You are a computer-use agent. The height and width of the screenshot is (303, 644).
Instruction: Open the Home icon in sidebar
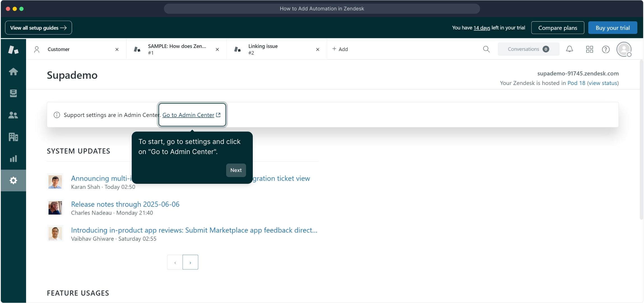pyautogui.click(x=13, y=72)
